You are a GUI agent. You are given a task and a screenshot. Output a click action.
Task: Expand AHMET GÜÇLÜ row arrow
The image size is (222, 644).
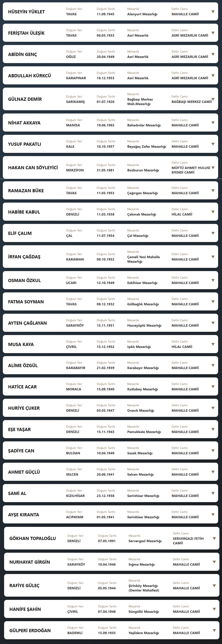[x=213, y=472]
